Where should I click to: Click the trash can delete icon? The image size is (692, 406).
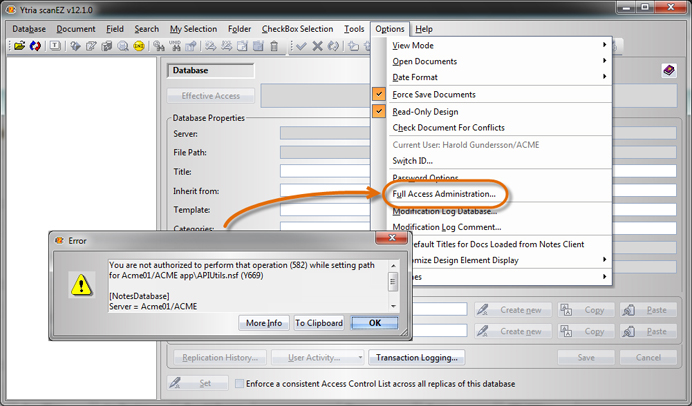coord(274,46)
